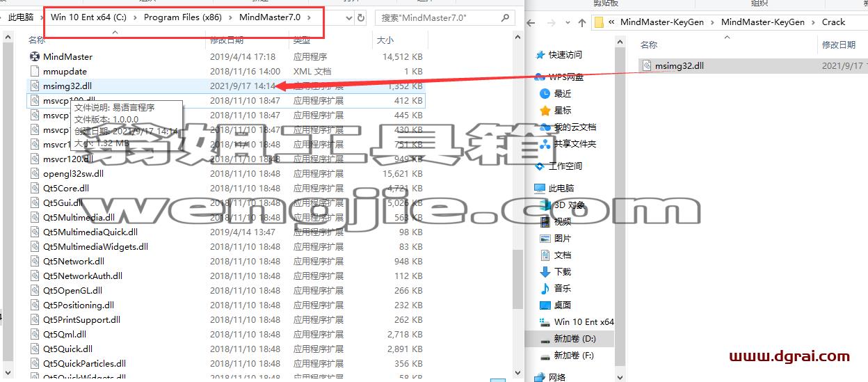Expand chevron after MindMaster7.0 breadcrumb
Image resolution: width=868 pixels, height=382 pixels.
point(309,17)
